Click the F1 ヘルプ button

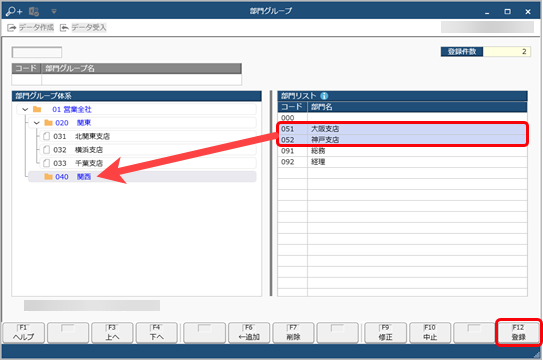point(24,333)
